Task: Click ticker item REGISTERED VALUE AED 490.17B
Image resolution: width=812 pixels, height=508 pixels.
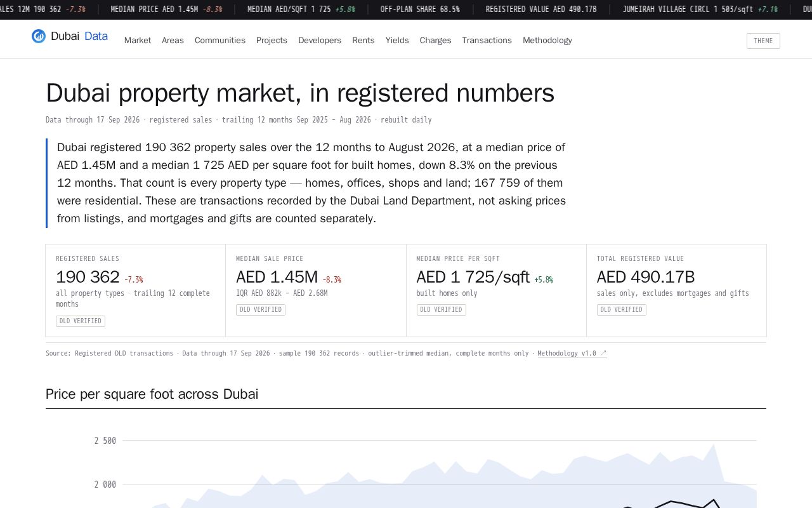Action: click(x=541, y=10)
